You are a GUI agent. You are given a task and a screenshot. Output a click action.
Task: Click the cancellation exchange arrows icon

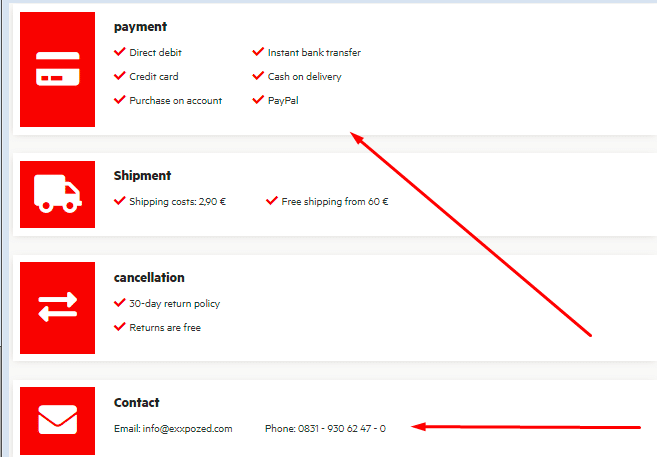click(57, 308)
